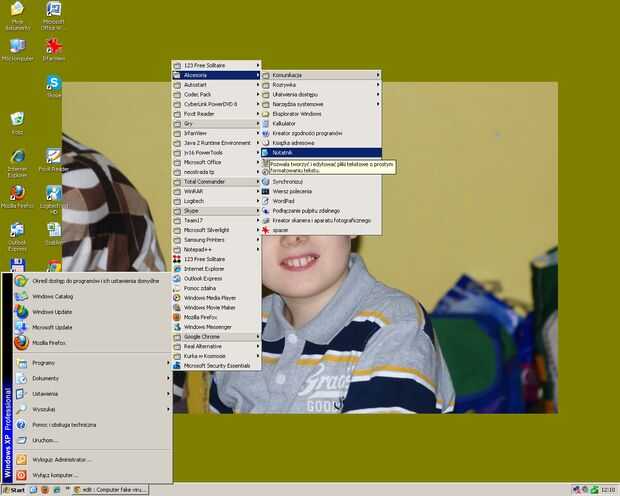Open Kreator skanera i aparatu fotograficznego
Viewport: 620px width, 496px height.
321,220
